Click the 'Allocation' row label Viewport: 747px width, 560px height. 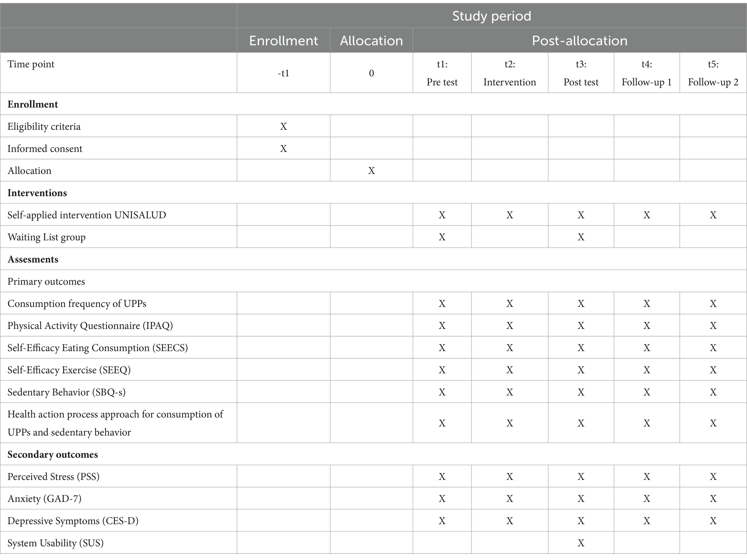point(30,171)
